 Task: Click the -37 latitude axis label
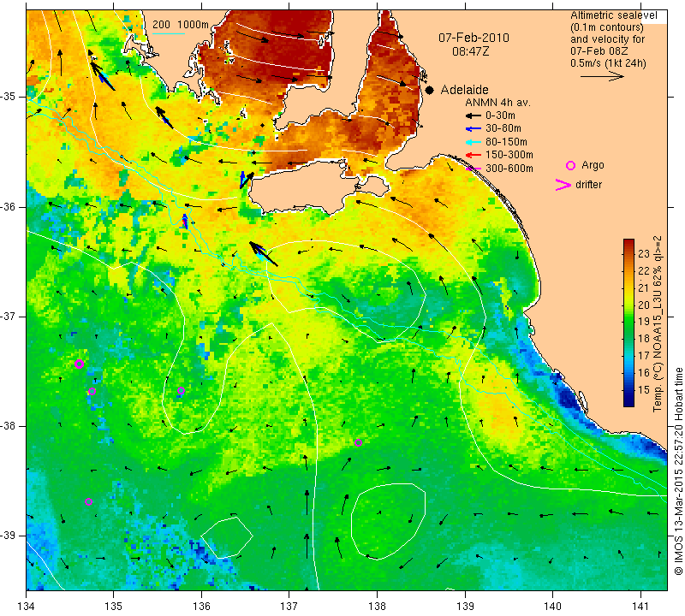point(9,316)
